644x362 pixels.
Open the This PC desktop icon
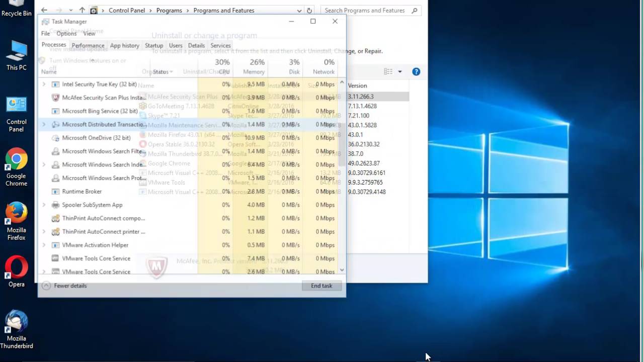click(16, 56)
